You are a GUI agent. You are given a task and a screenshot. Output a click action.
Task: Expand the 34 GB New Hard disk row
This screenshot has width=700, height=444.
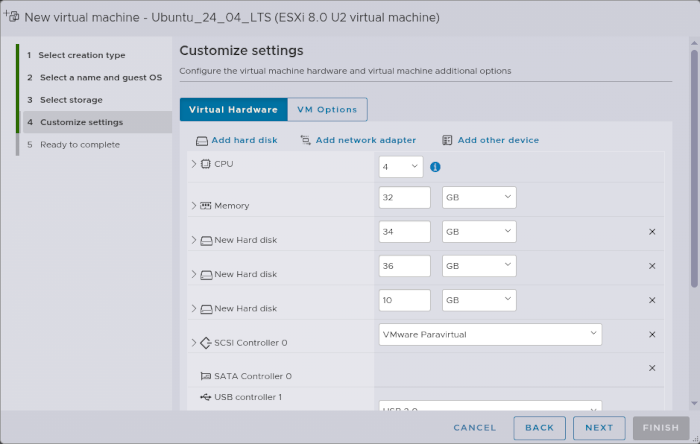tap(194, 240)
